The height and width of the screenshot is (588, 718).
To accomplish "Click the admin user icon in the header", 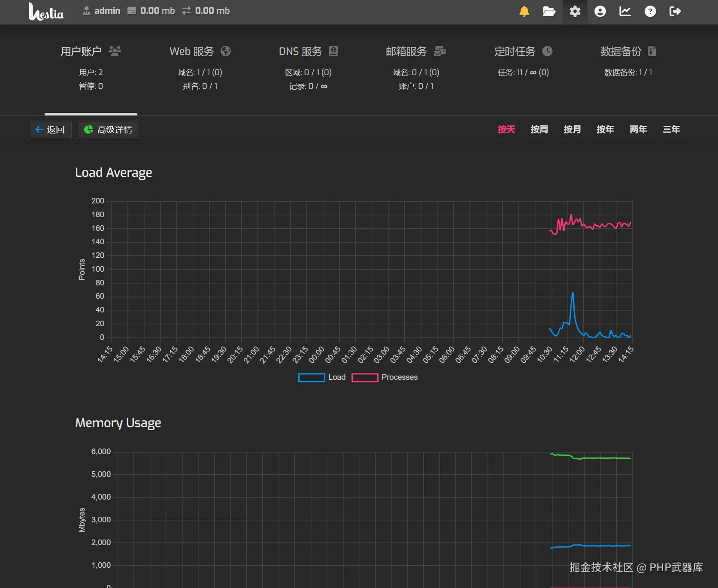I will pyautogui.click(x=86, y=11).
